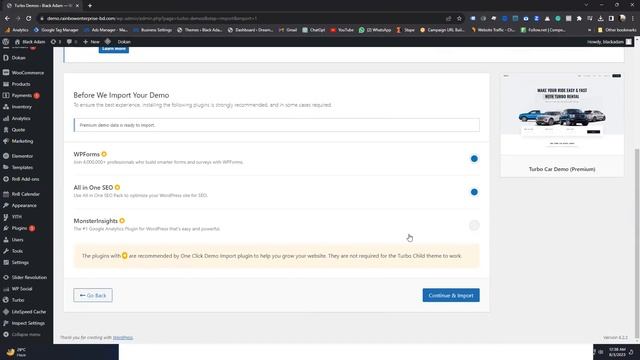
Task: Open the Howdy blackadam account menu
Action: pos(609,42)
